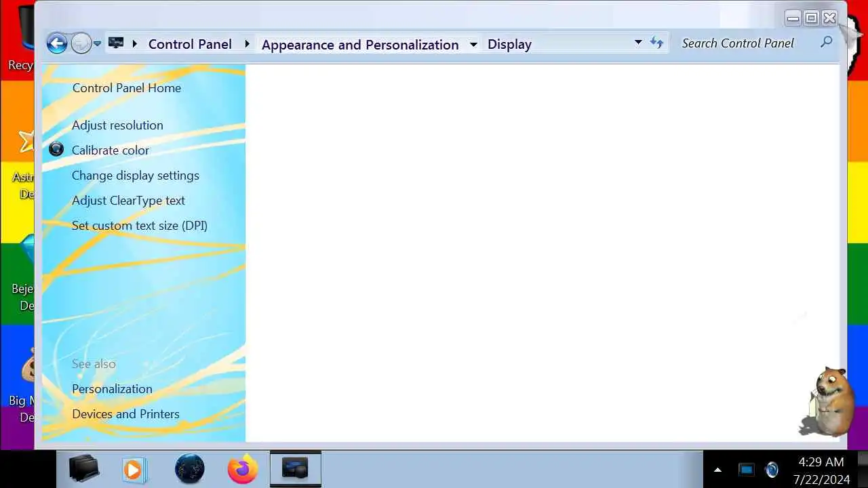
Task: Open the black folder taskbar icon
Action: [x=85, y=469]
